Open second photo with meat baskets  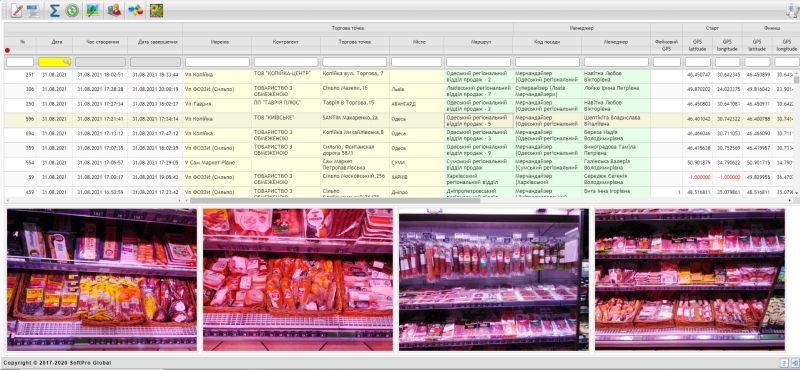click(298, 279)
